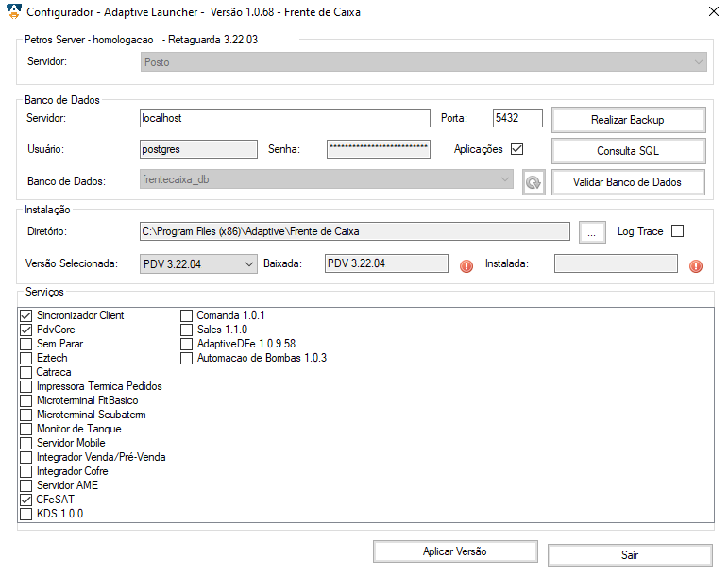Click the directory browse ellipsis button
728x576 pixels.
592,232
